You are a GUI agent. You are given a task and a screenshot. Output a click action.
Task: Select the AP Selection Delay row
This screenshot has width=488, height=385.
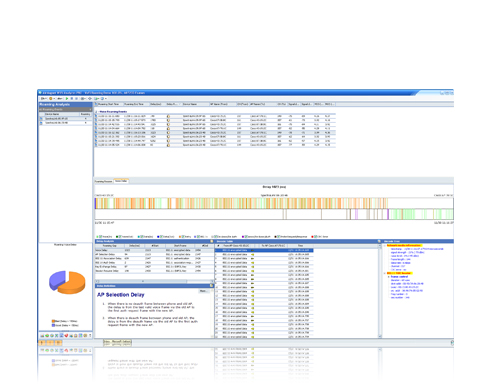(154, 254)
